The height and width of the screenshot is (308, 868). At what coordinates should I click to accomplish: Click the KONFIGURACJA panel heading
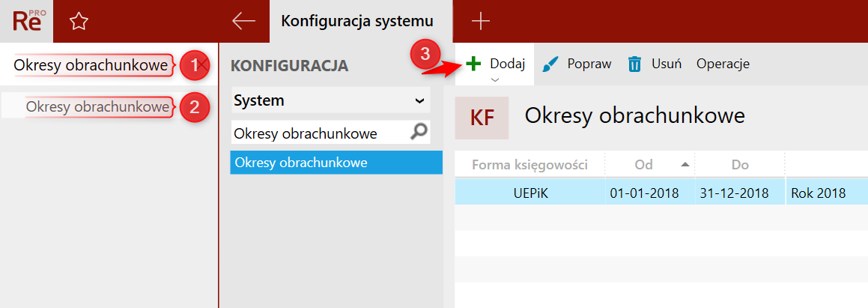tap(290, 66)
